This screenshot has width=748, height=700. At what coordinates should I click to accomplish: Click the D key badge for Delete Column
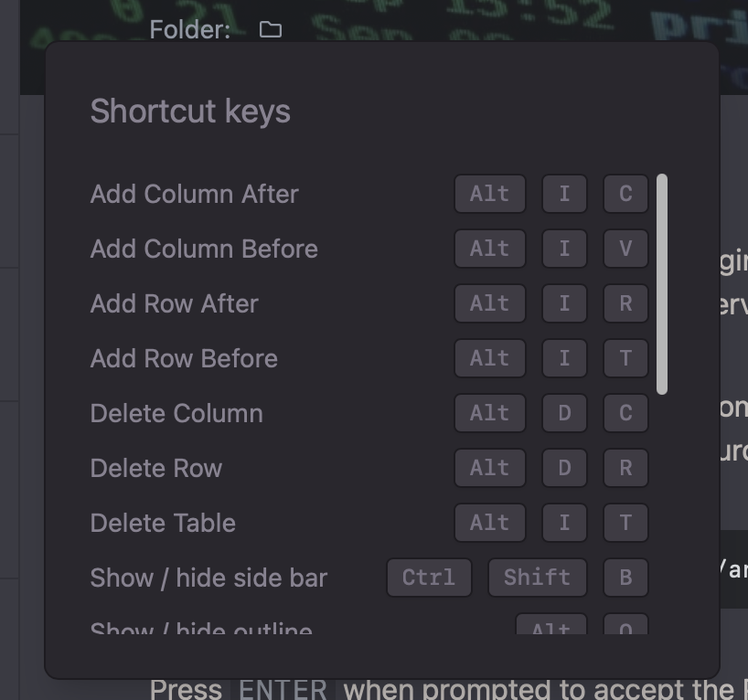(564, 413)
